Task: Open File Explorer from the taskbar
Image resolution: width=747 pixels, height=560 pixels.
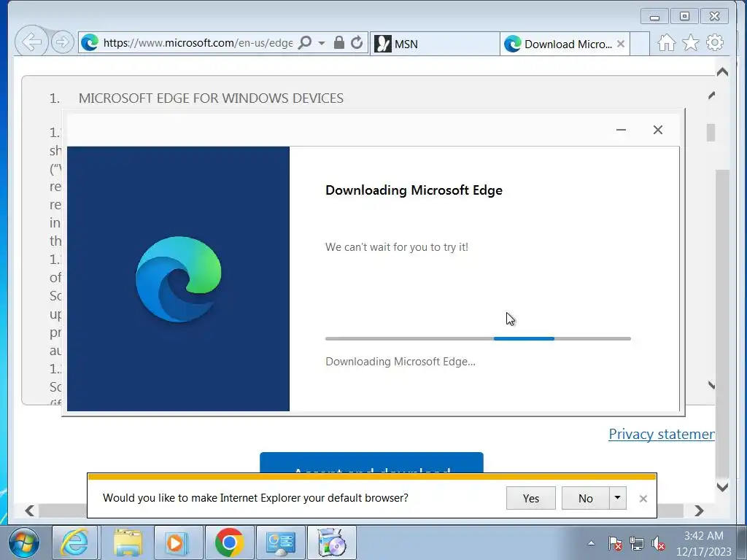Action: click(x=127, y=542)
